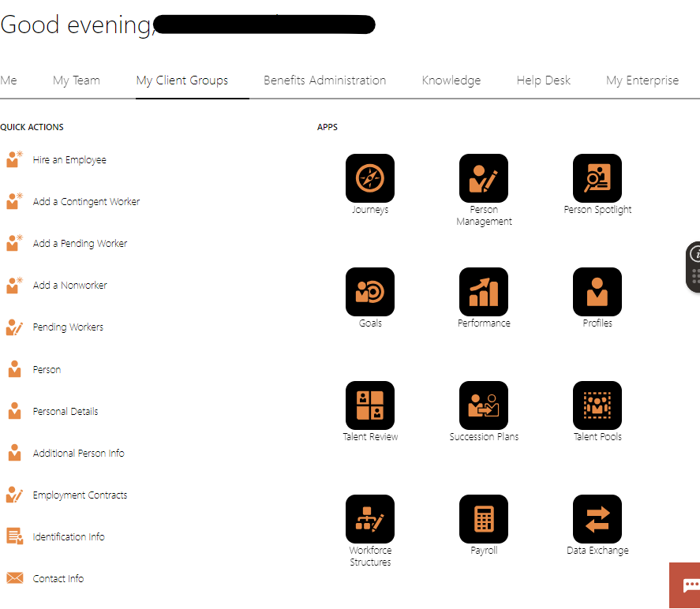This screenshot has height=609, width=700.
Task: Click the Additional Person Info icon
Action: click(14, 453)
